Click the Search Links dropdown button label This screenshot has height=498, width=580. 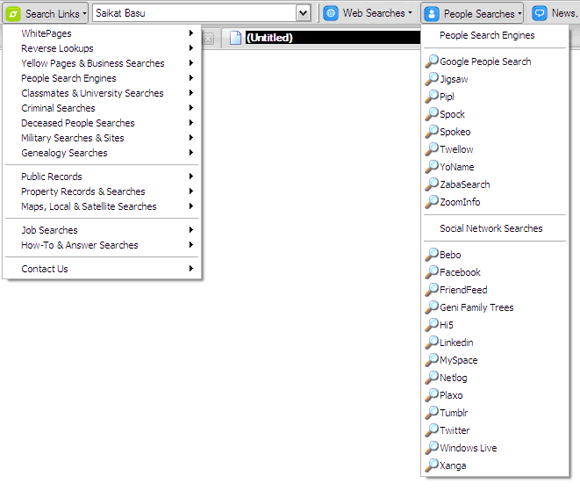coord(52,14)
